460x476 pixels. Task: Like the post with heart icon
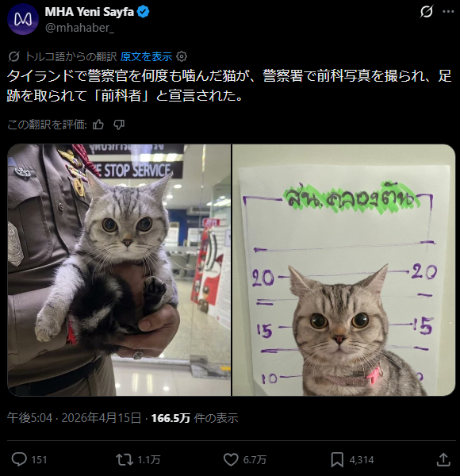[x=231, y=459]
